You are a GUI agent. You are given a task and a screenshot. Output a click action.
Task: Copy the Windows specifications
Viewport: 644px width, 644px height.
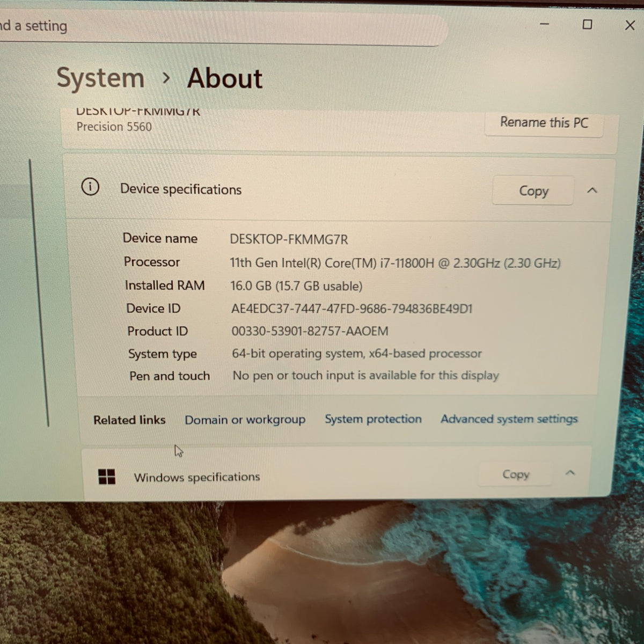(515, 474)
